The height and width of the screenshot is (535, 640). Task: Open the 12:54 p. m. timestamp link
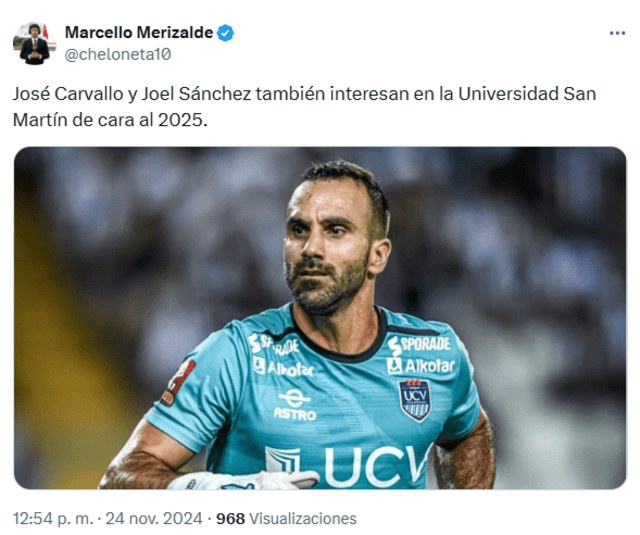tap(53, 519)
